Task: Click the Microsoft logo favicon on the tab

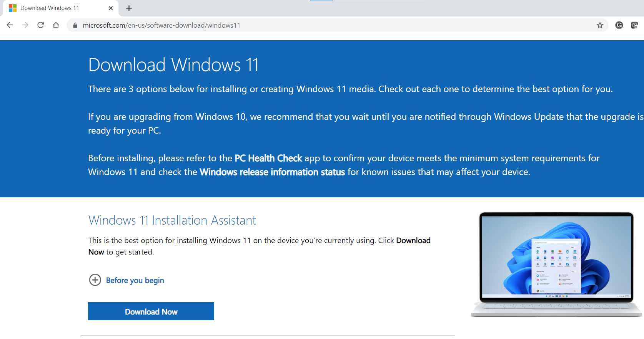Action: 13,8
